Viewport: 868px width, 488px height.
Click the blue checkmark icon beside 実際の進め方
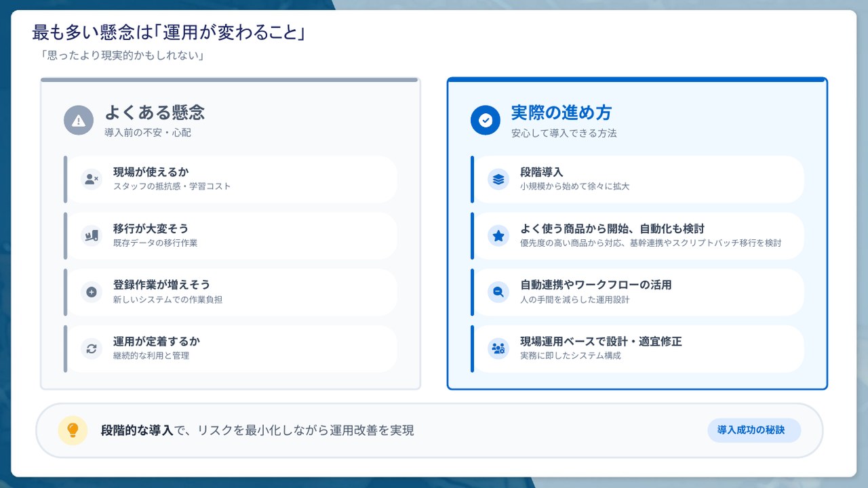click(x=486, y=121)
